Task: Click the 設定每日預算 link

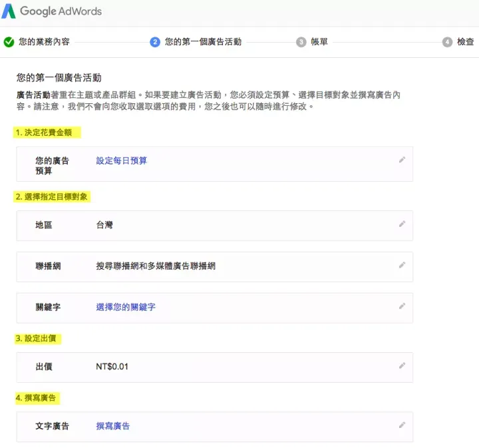Action: (x=122, y=160)
